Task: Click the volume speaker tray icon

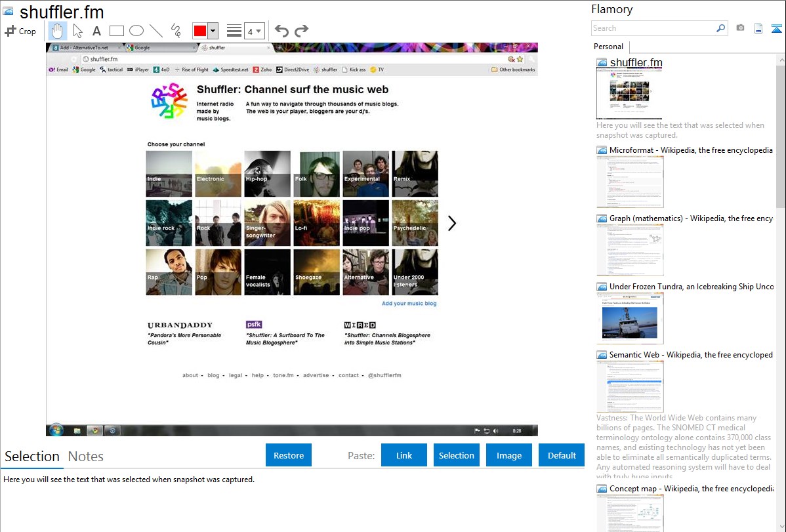Action: coord(496,431)
